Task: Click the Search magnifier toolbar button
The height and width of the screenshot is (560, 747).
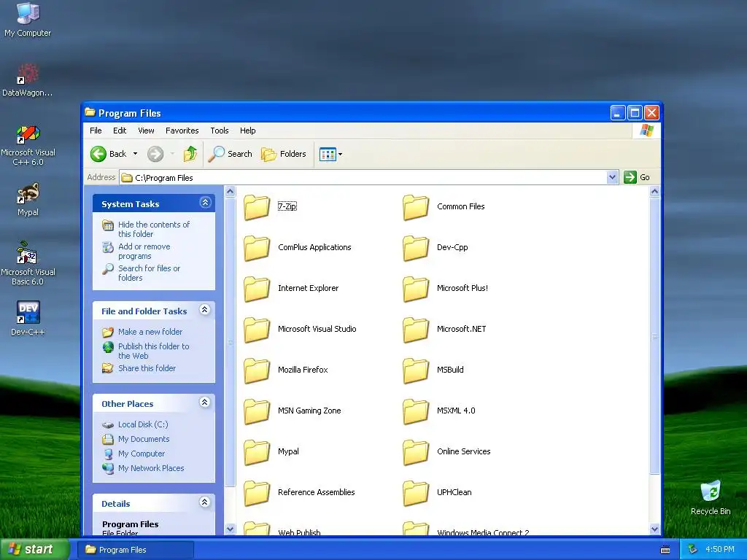Action: pyautogui.click(x=230, y=154)
